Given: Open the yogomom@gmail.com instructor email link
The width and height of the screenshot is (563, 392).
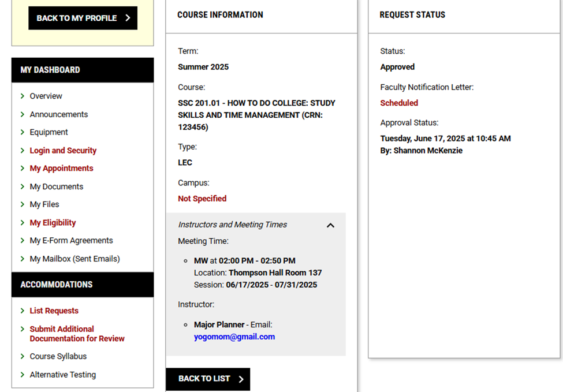Looking at the screenshot, I should click(234, 337).
